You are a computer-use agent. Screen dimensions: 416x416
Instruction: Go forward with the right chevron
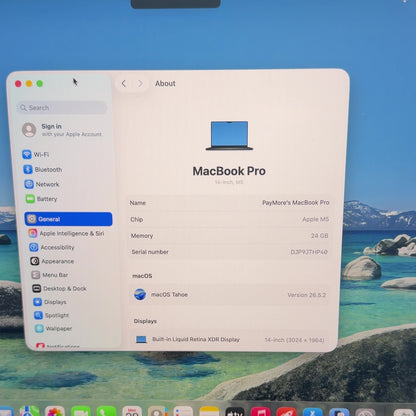[140, 83]
